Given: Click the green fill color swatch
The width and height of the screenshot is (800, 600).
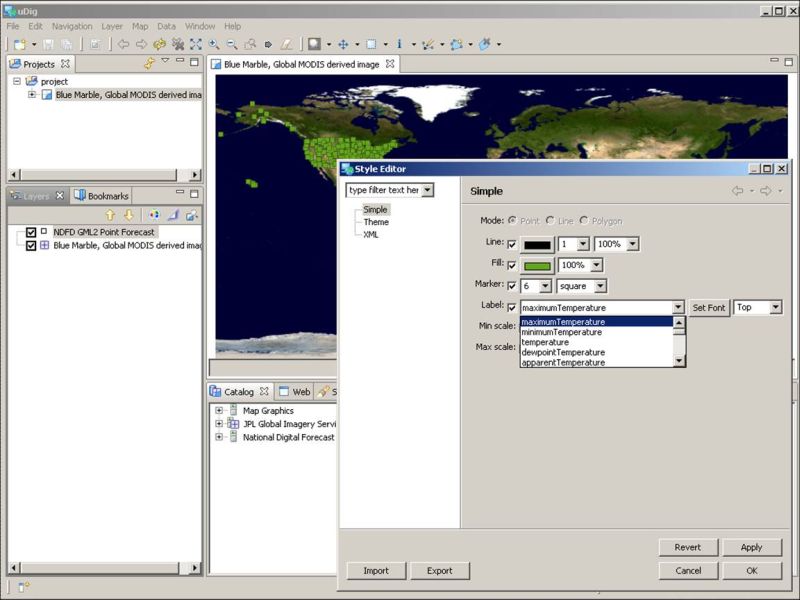Looking at the screenshot, I should point(537,266).
